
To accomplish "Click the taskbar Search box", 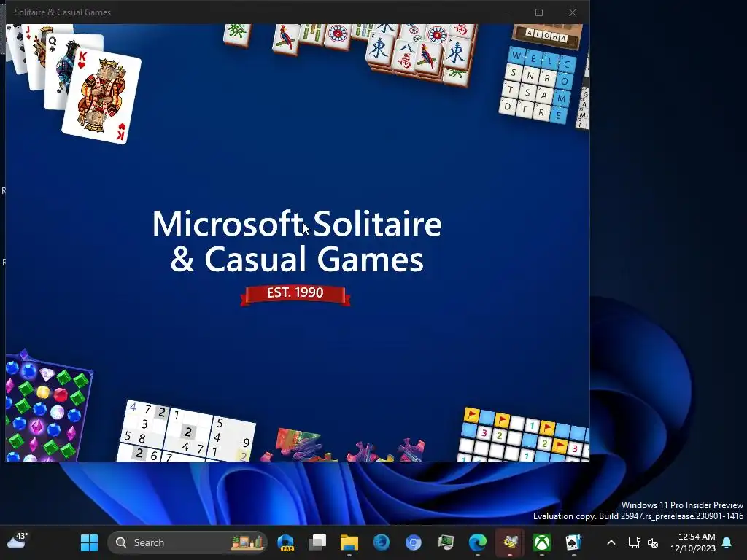I will [x=187, y=542].
